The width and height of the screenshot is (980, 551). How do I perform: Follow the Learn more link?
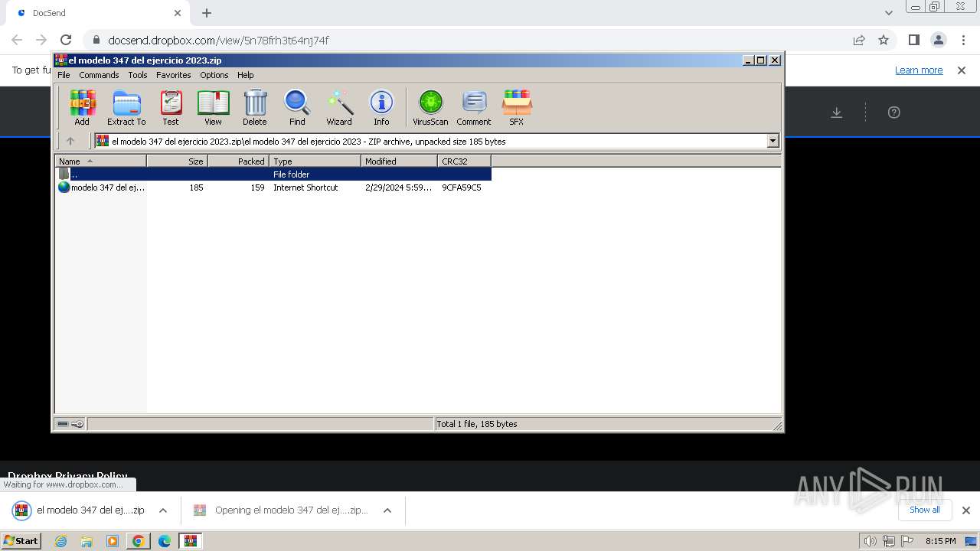click(919, 70)
